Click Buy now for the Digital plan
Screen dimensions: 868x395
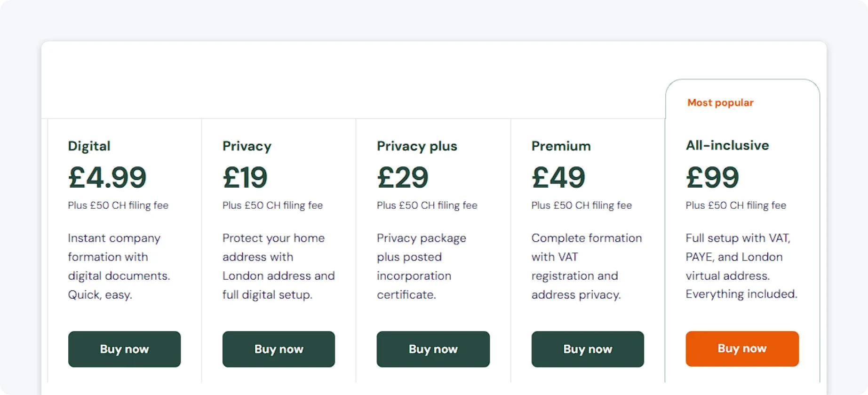coord(124,349)
